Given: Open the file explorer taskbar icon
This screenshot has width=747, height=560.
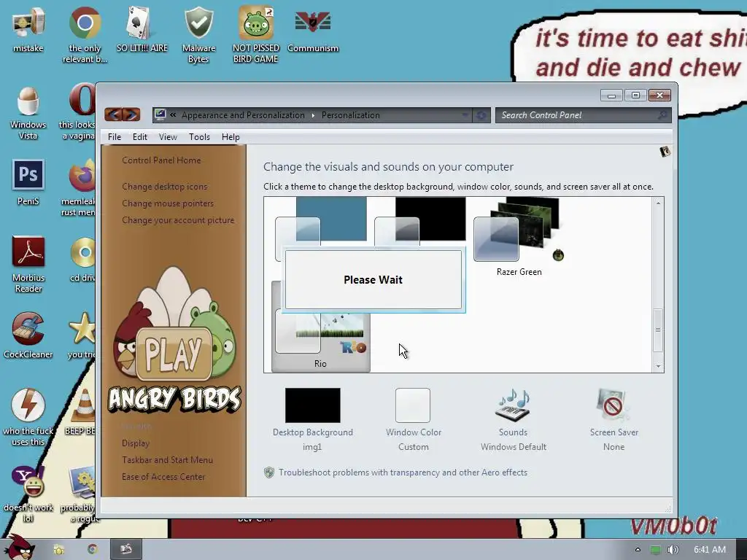Looking at the screenshot, I should (x=59, y=549).
